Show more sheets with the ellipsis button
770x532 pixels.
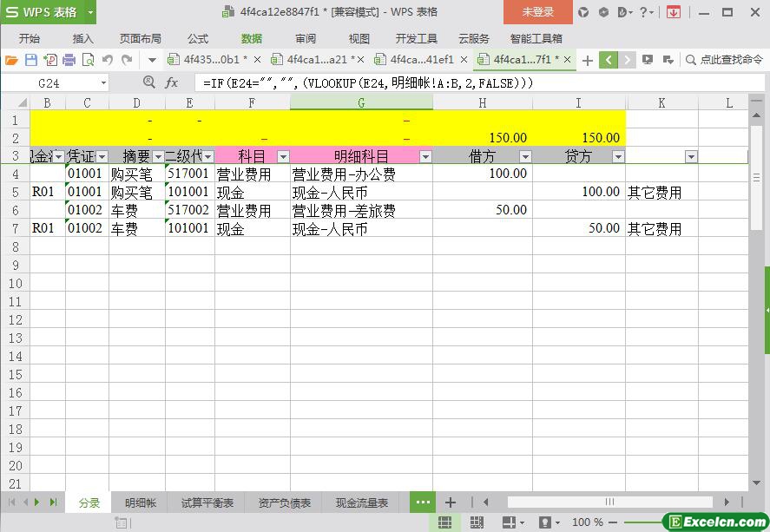[x=423, y=502]
